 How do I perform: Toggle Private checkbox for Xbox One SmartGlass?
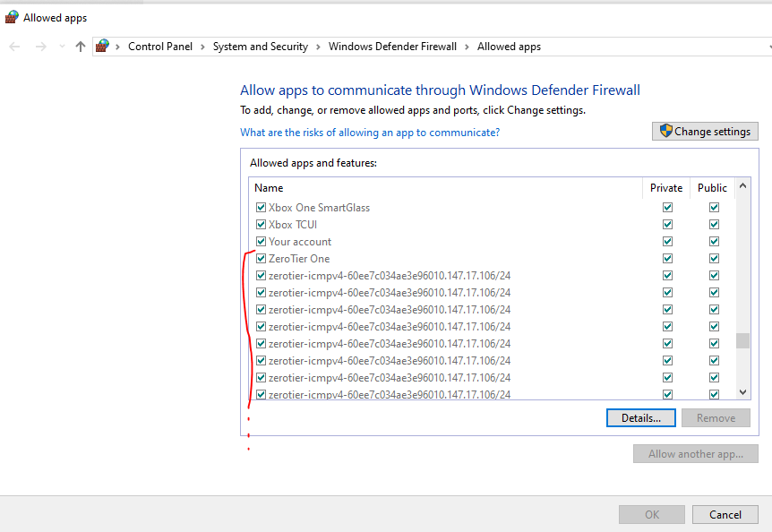[667, 208]
